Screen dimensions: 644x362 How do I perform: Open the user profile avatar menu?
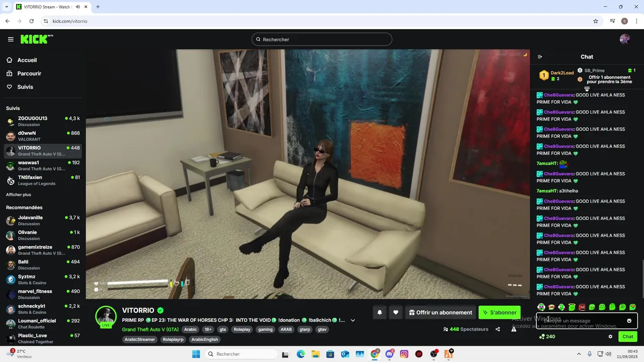pyautogui.click(x=625, y=39)
